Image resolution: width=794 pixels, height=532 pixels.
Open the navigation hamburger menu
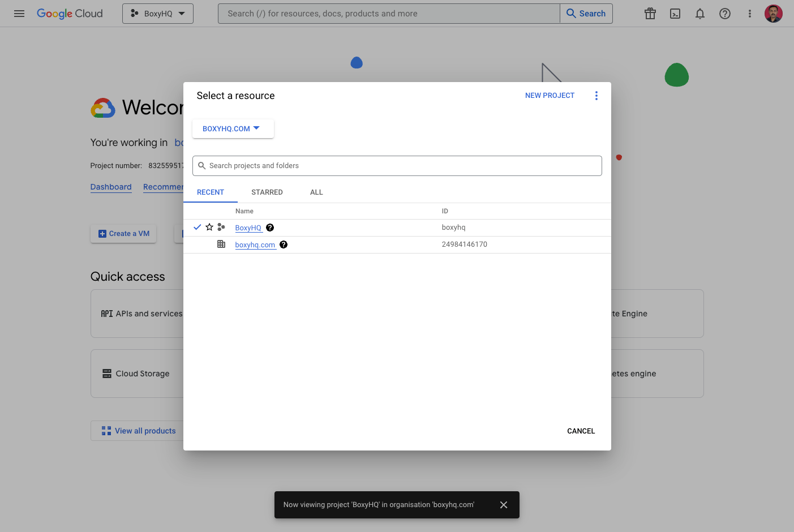pos(19,14)
